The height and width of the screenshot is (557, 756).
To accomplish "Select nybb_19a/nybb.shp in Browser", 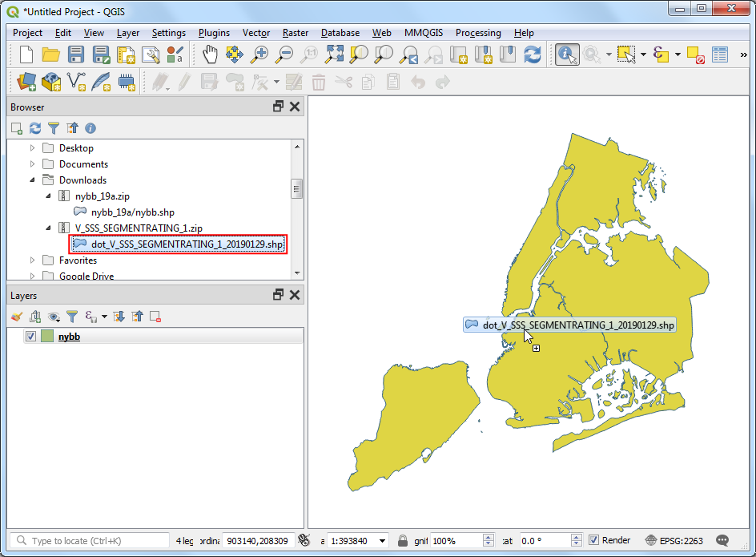I will pyautogui.click(x=132, y=212).
